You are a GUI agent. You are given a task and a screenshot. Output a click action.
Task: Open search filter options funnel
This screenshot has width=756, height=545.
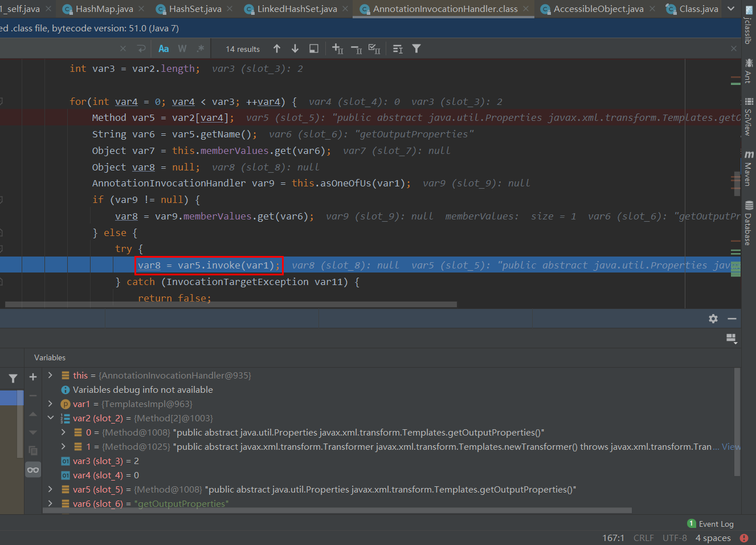tap(416, 49)
